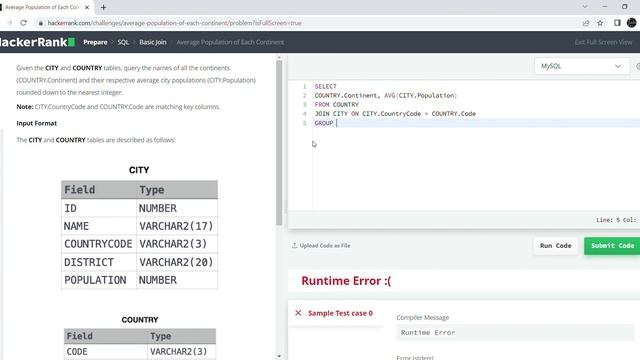The image size is (640, 360).
Task: View site security lock information
Action: 40,23
